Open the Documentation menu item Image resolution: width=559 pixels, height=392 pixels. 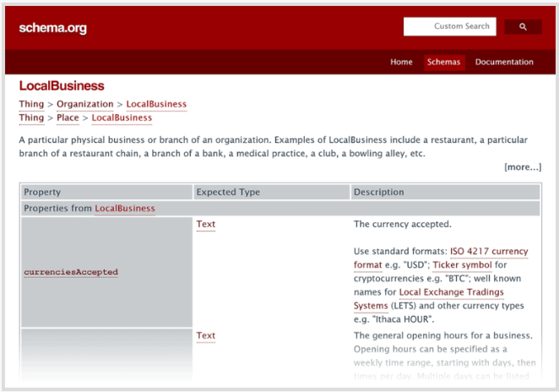[x=504, y=62]
